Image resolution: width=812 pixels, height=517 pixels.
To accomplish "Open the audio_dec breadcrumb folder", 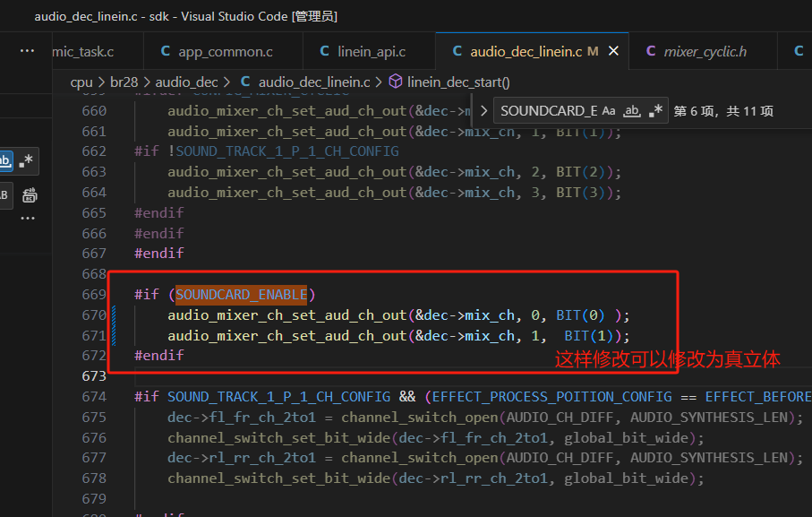I will (x=186, y=82).
